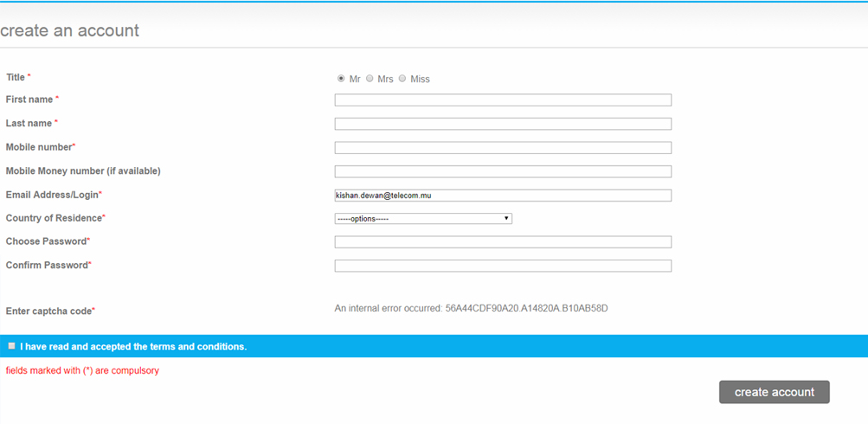Click the Last name input field
The width and height of the screenshot is (868, 424).
(x=503, y=124)
